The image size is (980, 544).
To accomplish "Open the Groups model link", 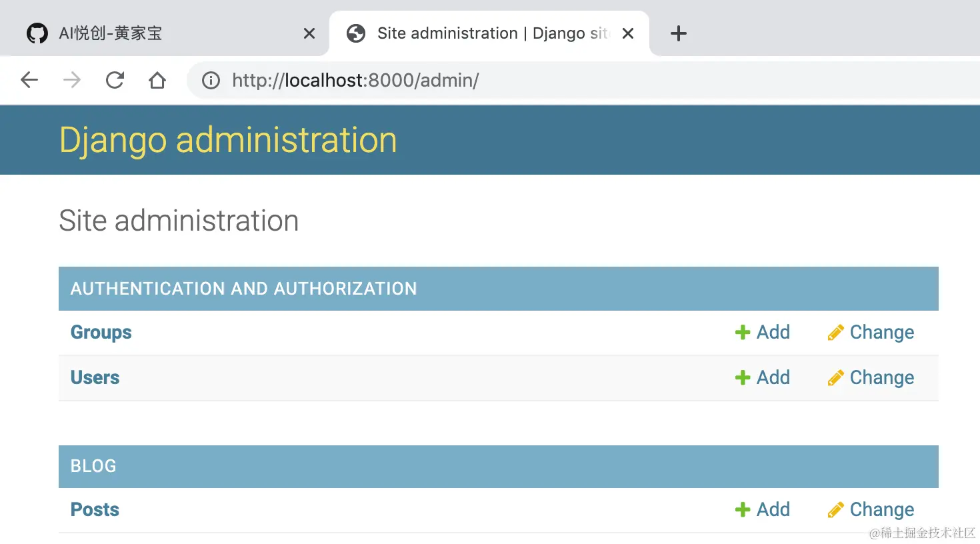I will pos(101,333).
